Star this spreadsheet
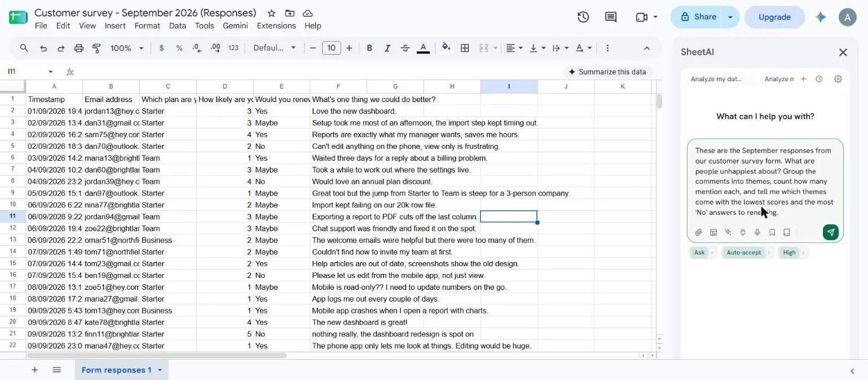This screenshot has width=868, height=380. (271, 13)
